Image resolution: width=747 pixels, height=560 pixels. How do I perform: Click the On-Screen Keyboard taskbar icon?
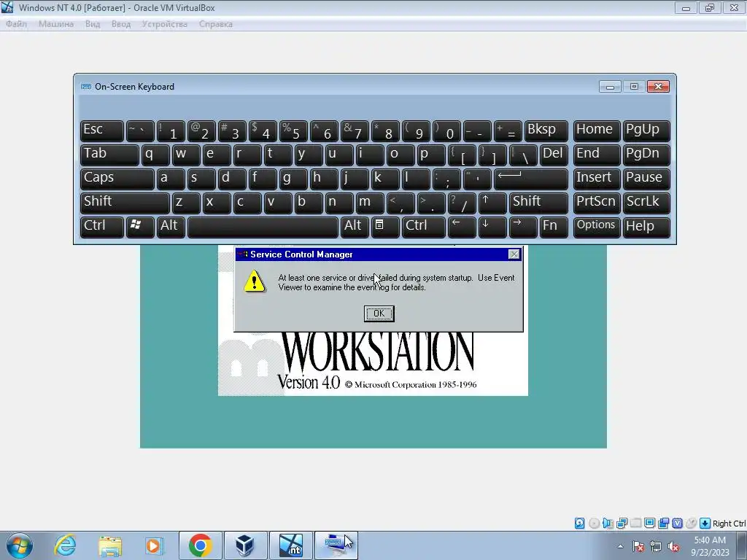336,545
